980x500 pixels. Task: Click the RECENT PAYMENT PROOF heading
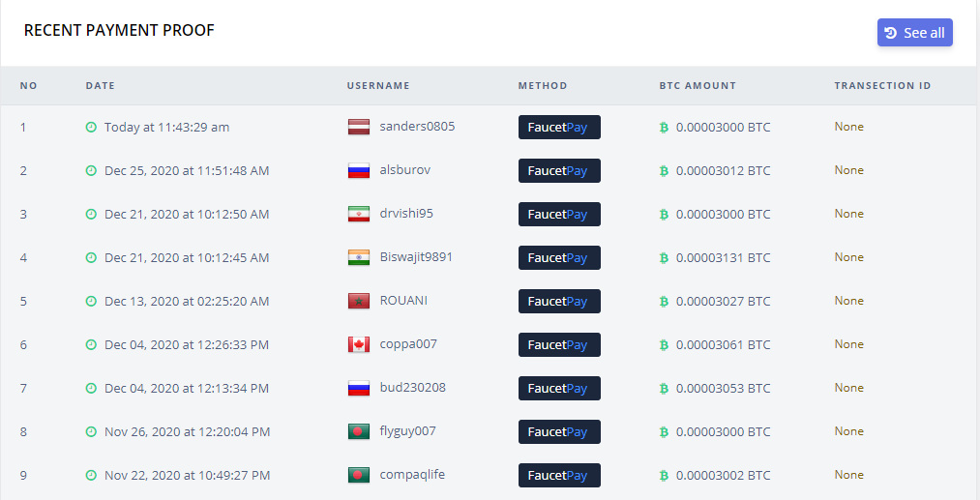tap(119, 30)
